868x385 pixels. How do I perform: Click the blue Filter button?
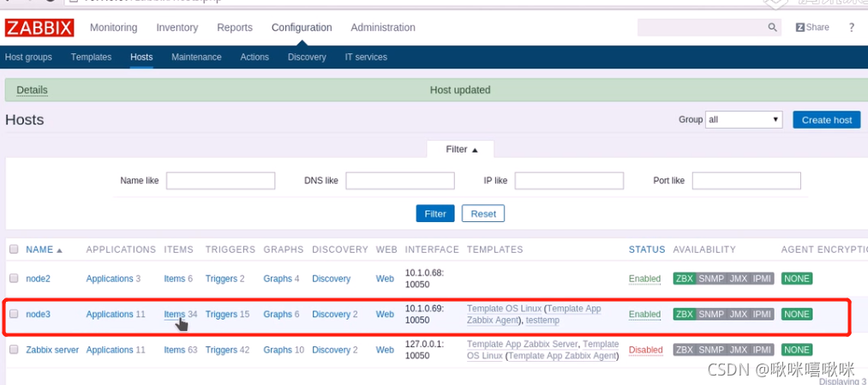pos(435,214)
